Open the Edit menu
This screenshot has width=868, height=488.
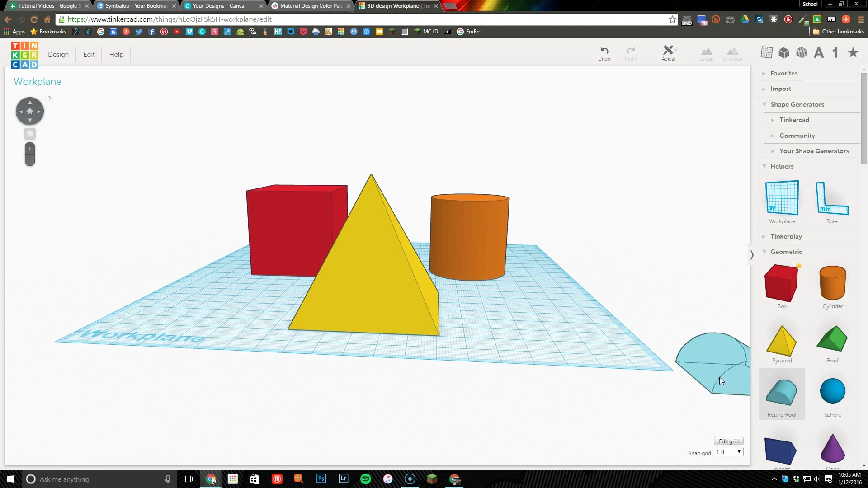tap(89, 54)
